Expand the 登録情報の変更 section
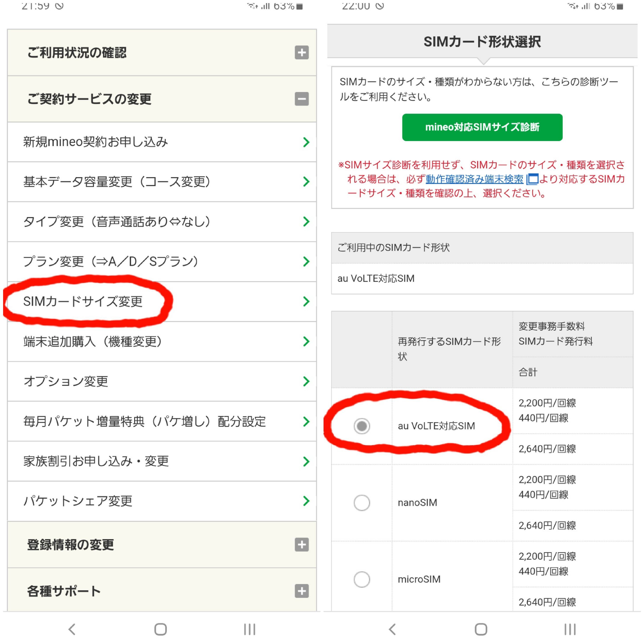This screenshot has width=644, height=644. pos(301,544)
